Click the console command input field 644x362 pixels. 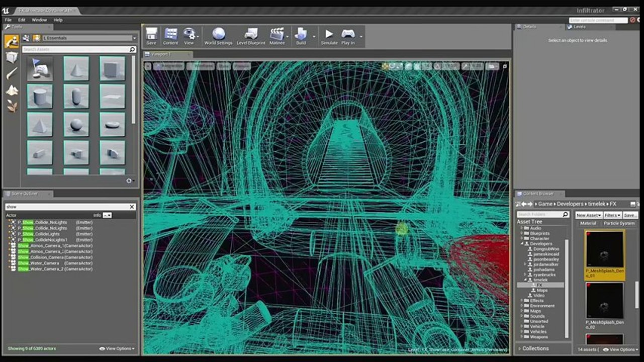pos(598,20)
